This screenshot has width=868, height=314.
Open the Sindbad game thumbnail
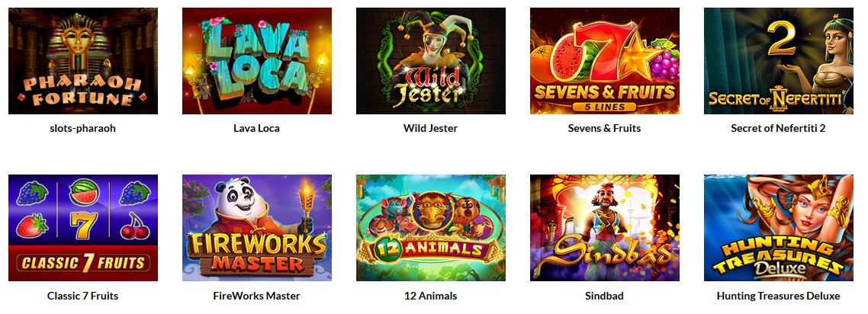(605, 228)
